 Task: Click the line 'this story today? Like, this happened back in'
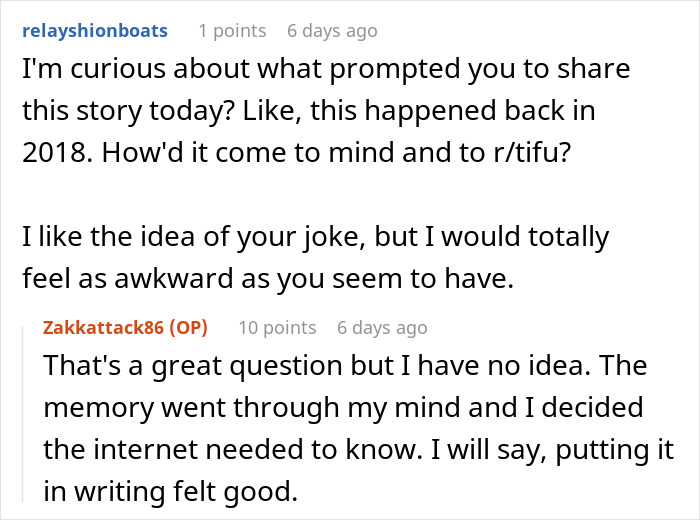click(x=307, y=110)
